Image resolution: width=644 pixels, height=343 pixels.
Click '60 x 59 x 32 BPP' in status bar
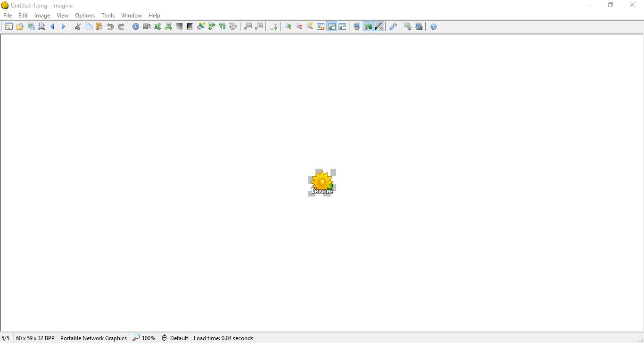click(x=35, y=338)
